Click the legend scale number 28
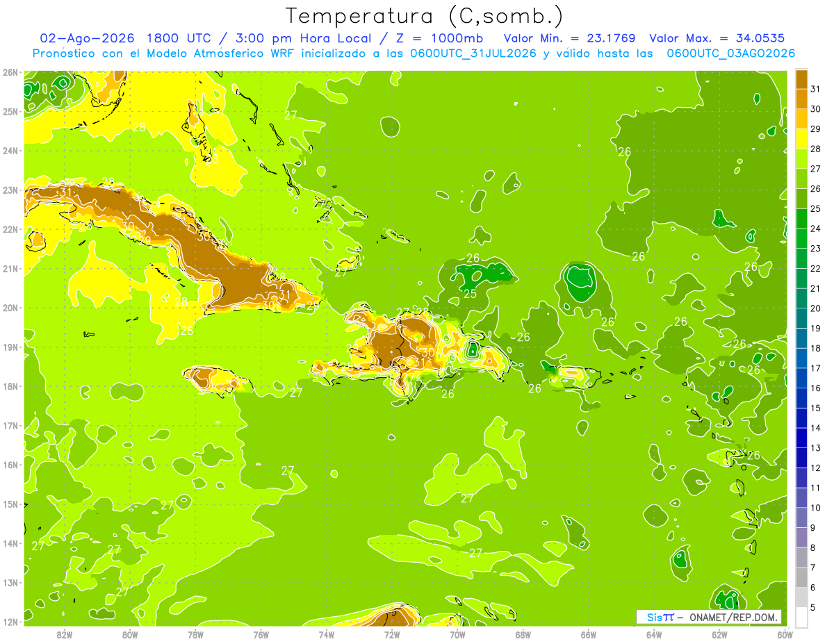 point(815,148)
